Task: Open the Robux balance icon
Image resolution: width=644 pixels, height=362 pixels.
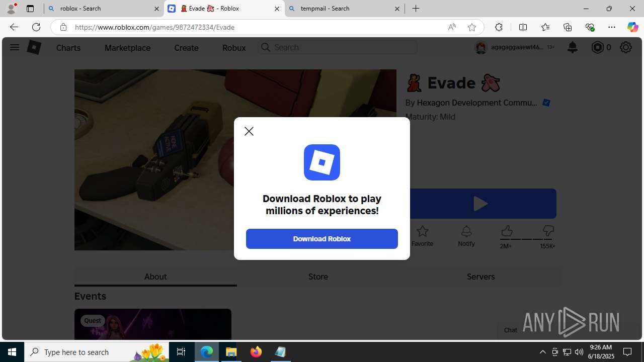Action: pos(597,47)
